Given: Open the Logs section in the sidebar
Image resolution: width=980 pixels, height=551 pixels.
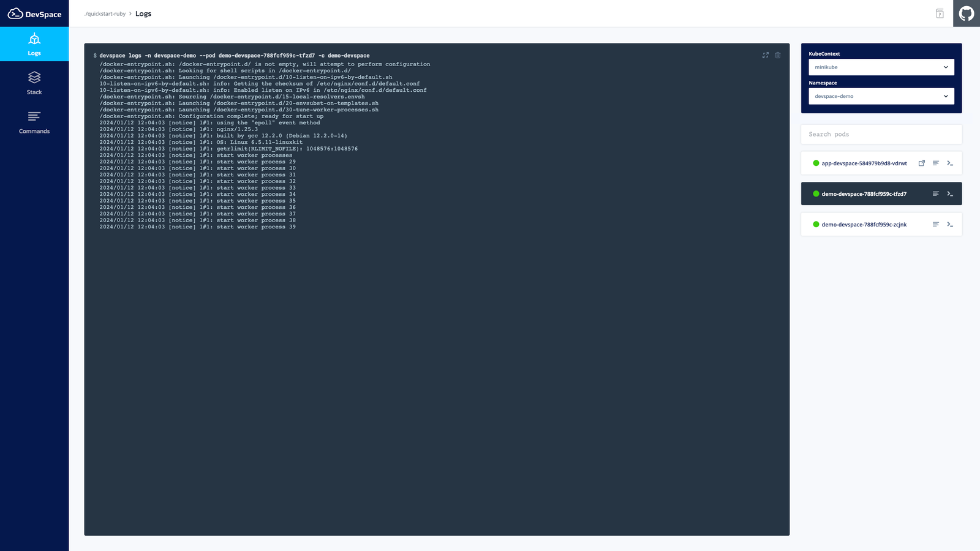Looking at the screenshot, I should 34,43.
